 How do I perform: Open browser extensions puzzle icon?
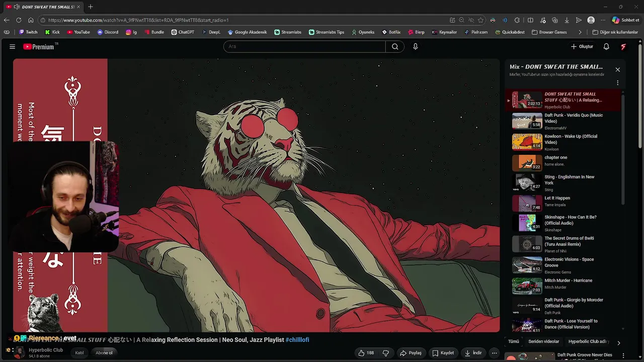[517, 20]
